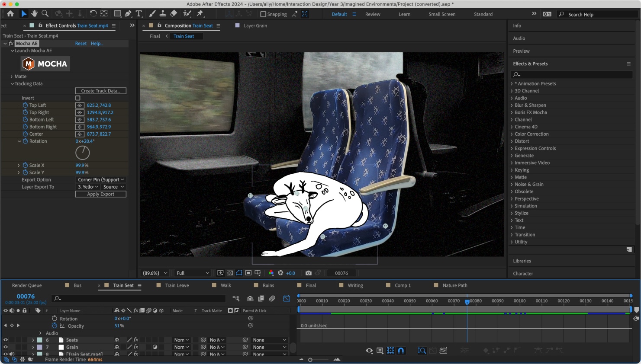This screenshot has width=641, height=364.
Task: Open the magnification 89.6% dropdown
Action: (155, 273)
